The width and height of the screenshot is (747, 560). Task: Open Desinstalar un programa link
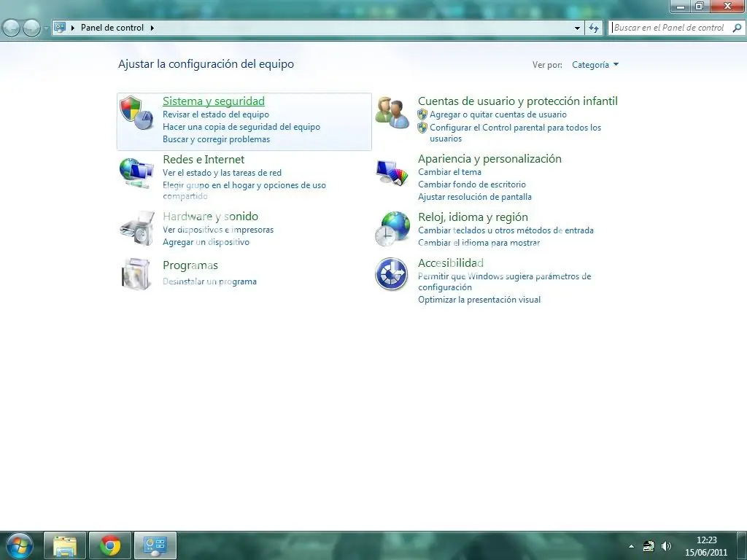pyautogui.click(x=209, y=281)
